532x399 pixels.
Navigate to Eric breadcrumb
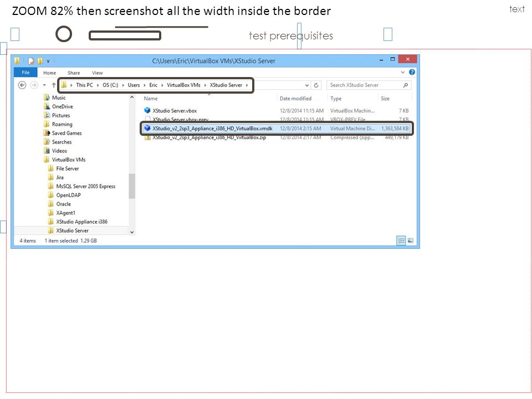(154, 85)
